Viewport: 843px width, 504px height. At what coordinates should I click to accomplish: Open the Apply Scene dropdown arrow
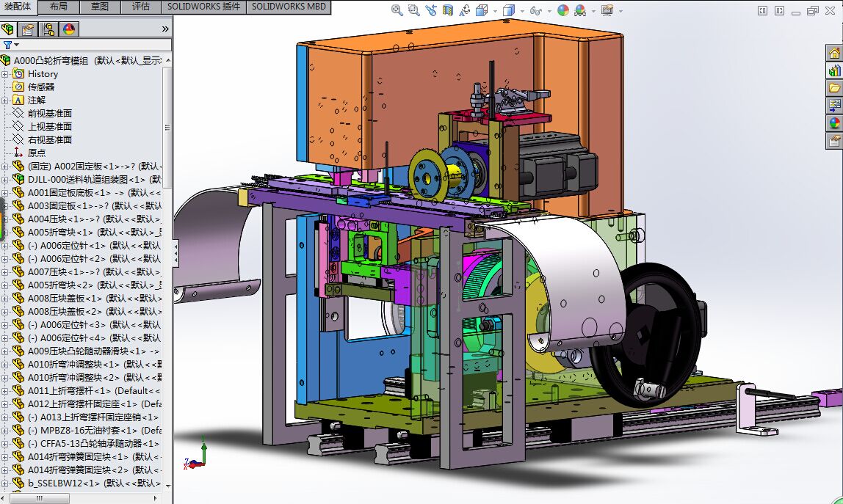(593, 11)
